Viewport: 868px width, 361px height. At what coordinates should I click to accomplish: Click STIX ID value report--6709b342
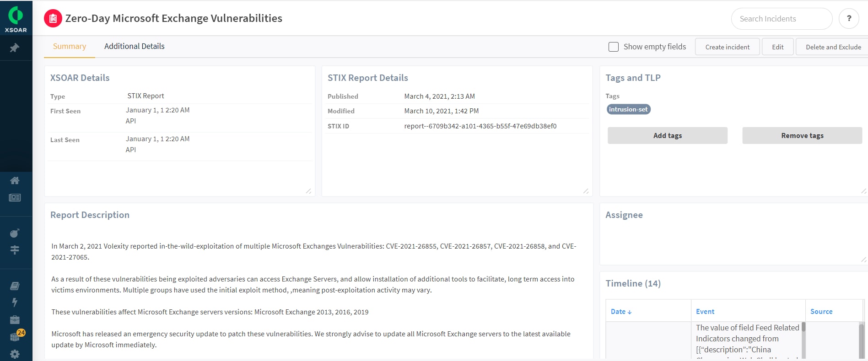[480, 126]
